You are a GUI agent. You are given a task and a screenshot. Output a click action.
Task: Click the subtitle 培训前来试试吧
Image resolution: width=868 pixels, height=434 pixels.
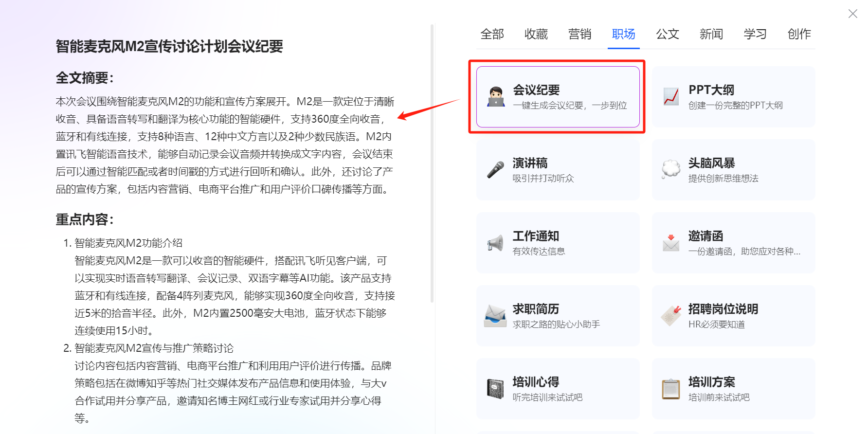tap(719, 398)
